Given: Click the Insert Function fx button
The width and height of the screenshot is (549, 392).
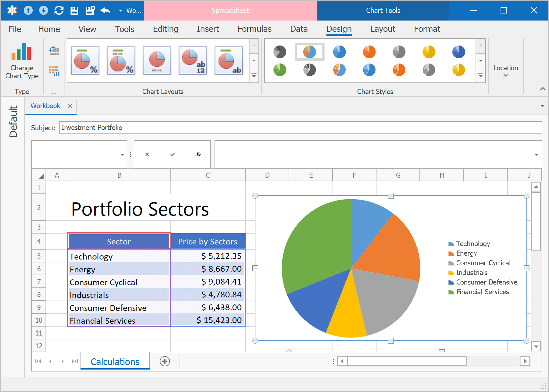Looking at the screenshot, I should point(198,154).
